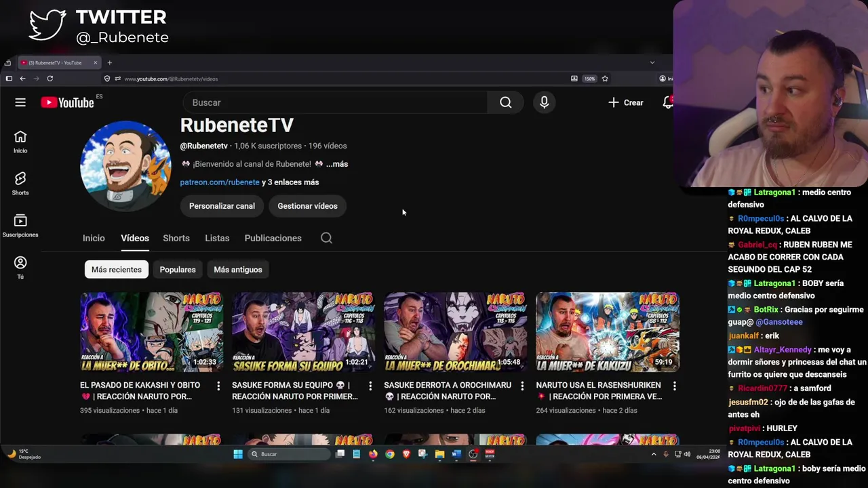Switch to the Listas channel tab
Screen dimensions: 868x488
coord(217,238)
